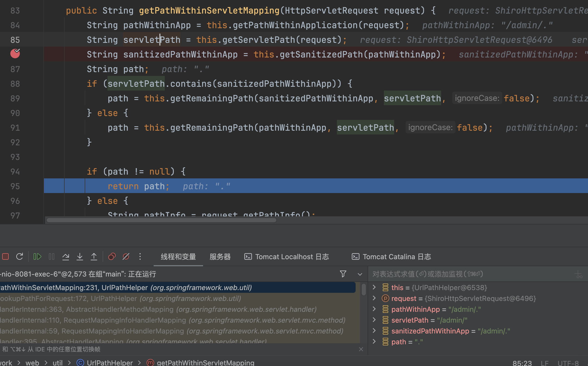Click the Step Into icon
Screen dimensions: 588x366
point(80,256)
